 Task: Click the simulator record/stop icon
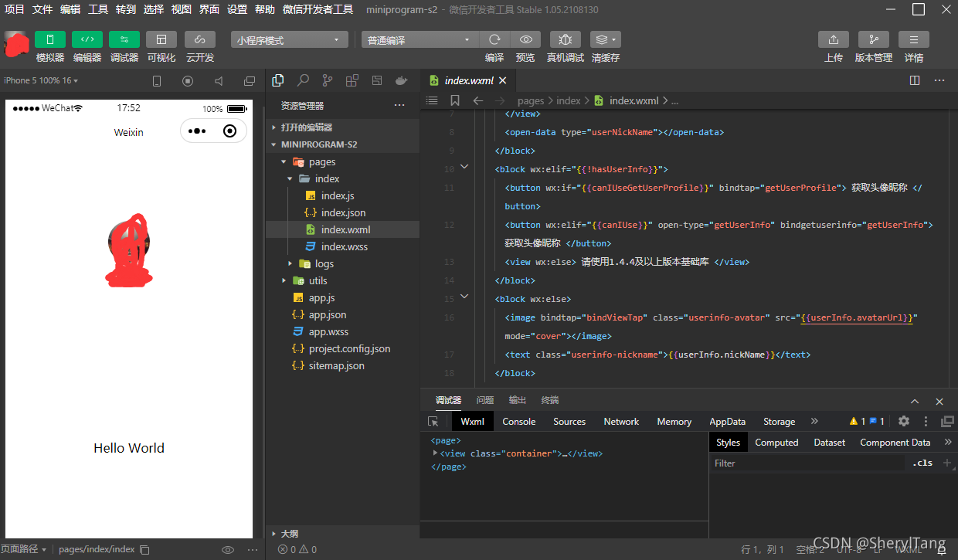(188, 80)
